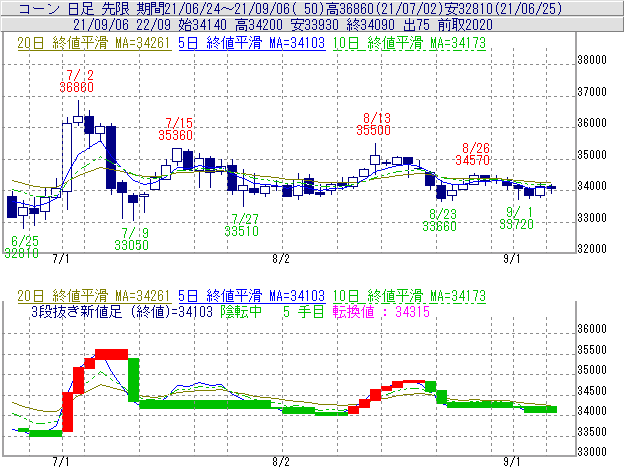
Task: Select the 5日 MA legend in lower chart
Action: pos(252,296)
